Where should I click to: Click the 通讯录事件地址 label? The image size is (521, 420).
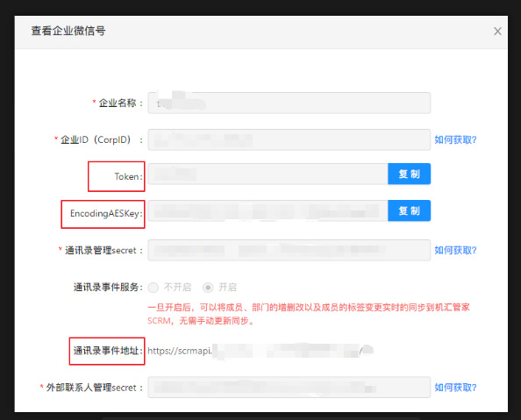pos(108,351)
